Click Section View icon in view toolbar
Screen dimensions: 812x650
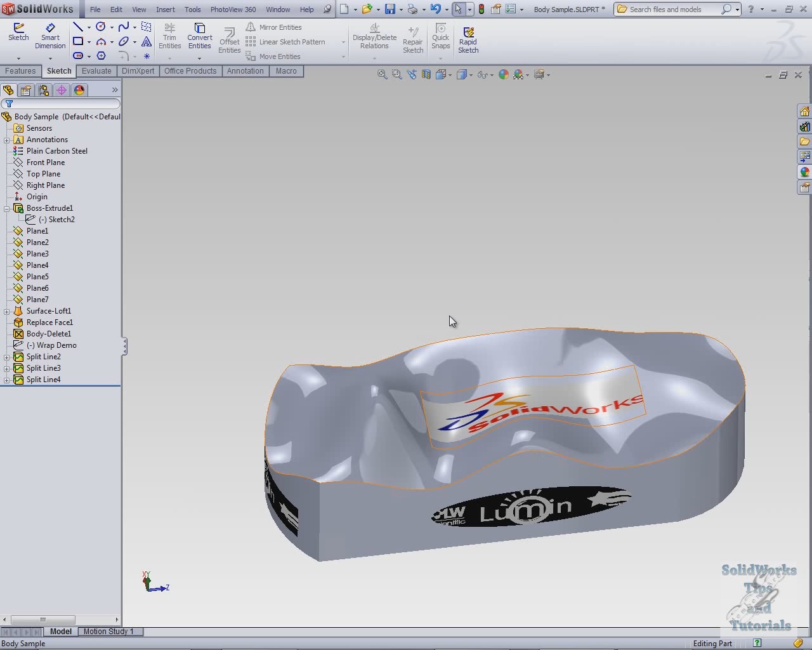point(426,74)
